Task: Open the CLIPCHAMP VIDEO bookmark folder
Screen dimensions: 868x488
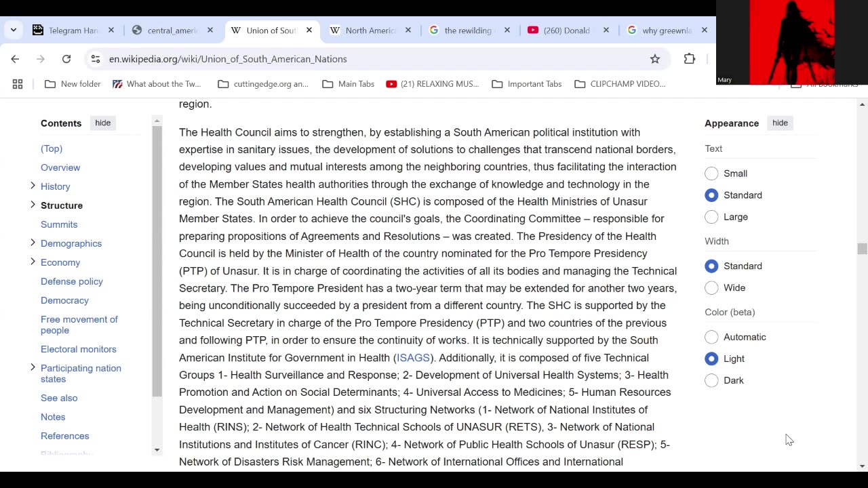Action: 620,84
